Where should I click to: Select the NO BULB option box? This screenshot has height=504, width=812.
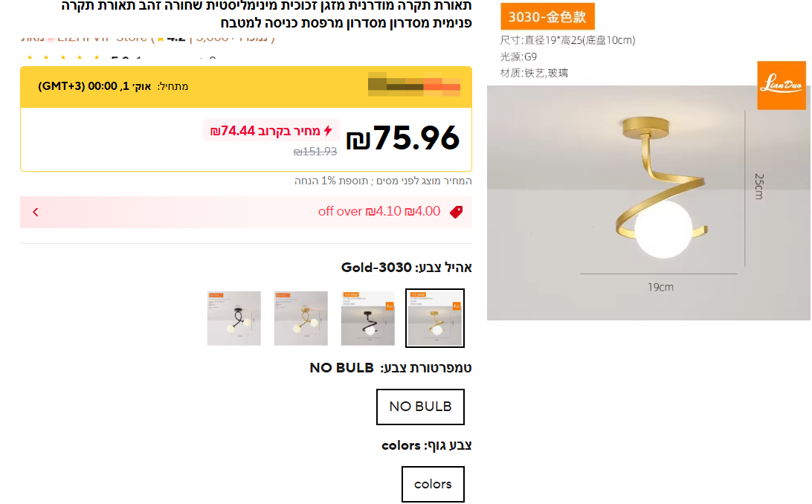pyautogui.click(x=420, y=407)
